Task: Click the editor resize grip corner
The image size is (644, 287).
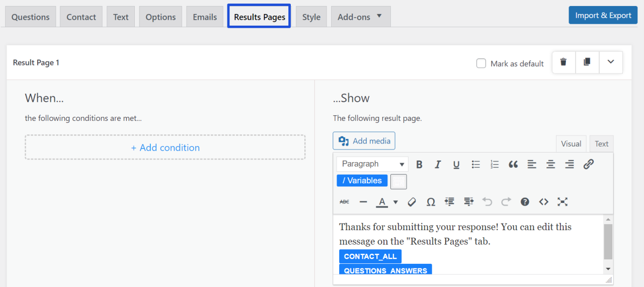Action: click(609, 280)
